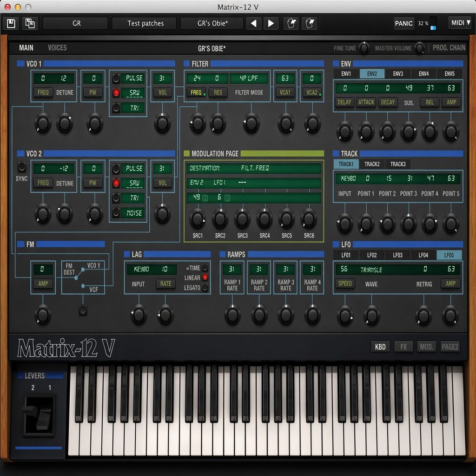Switch to the MAIN page tab
Viewport: 476px width, 476px height.
pyautogui.click(x=26, y=48)
